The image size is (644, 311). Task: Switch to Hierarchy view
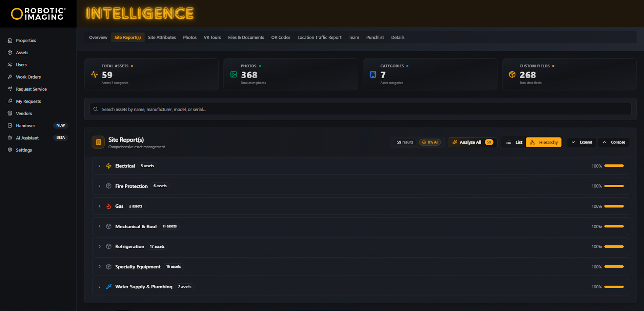pos(543,142)
